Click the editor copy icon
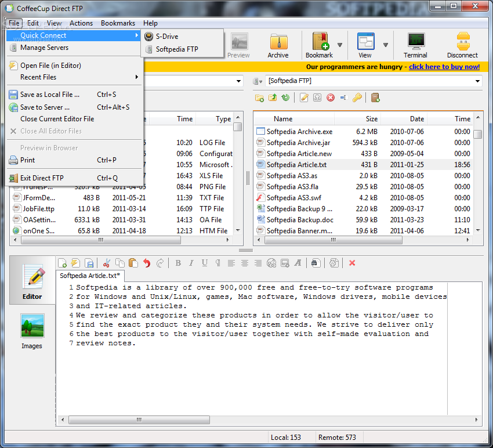The width and height of the screenshot is (493, 448). (120, 263)
